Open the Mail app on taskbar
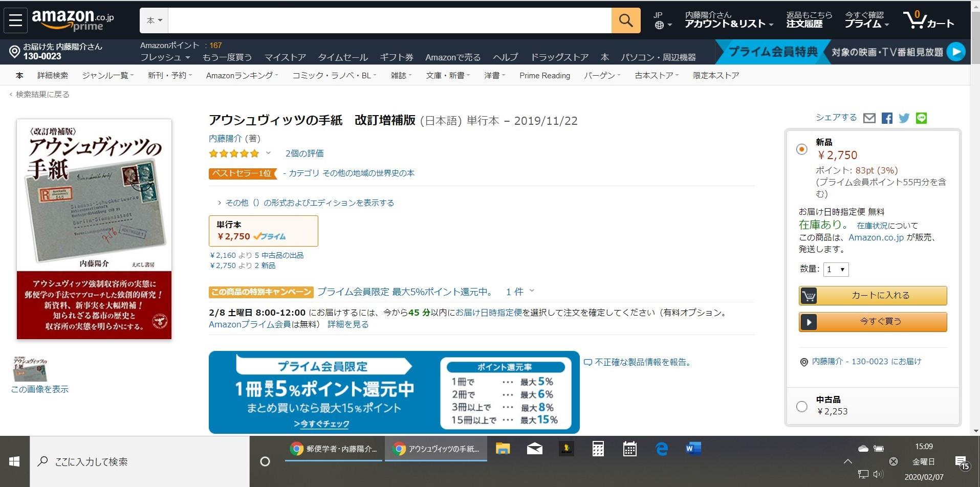The width and height of the screenshot is (980, 487). (x=535, y=449)
